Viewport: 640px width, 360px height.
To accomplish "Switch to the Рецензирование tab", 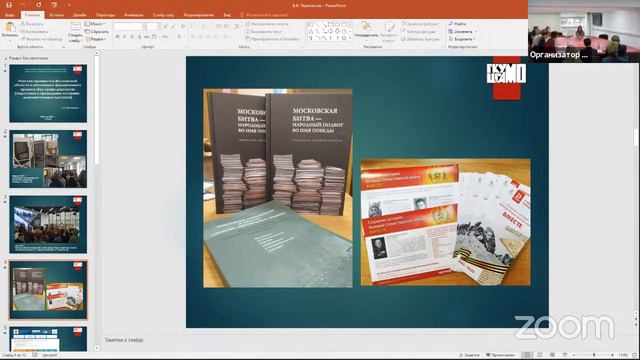I will (199, 15).
